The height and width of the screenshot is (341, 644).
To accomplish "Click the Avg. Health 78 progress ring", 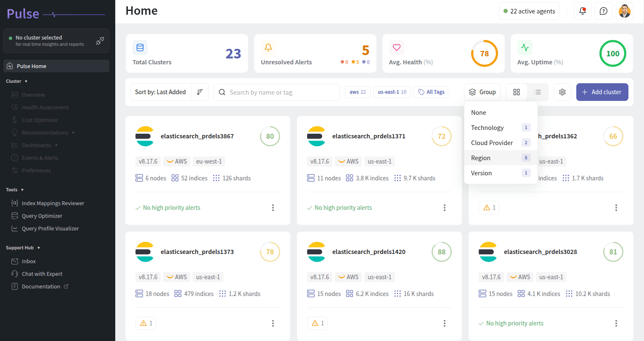I will (484, 53).
